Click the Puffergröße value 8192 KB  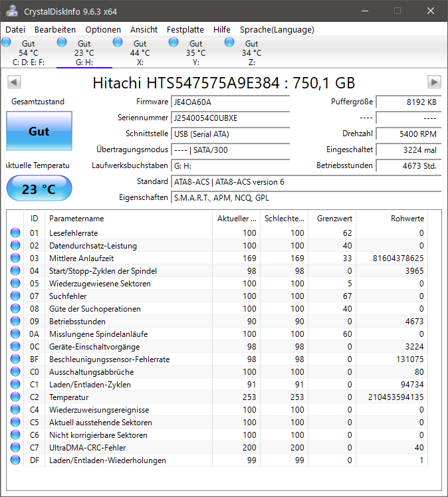[x=409, y=102]
